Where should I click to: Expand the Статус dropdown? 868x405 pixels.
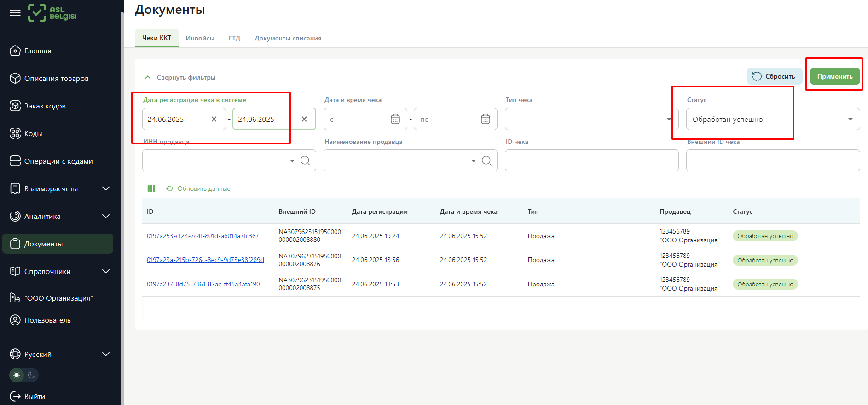850,120
